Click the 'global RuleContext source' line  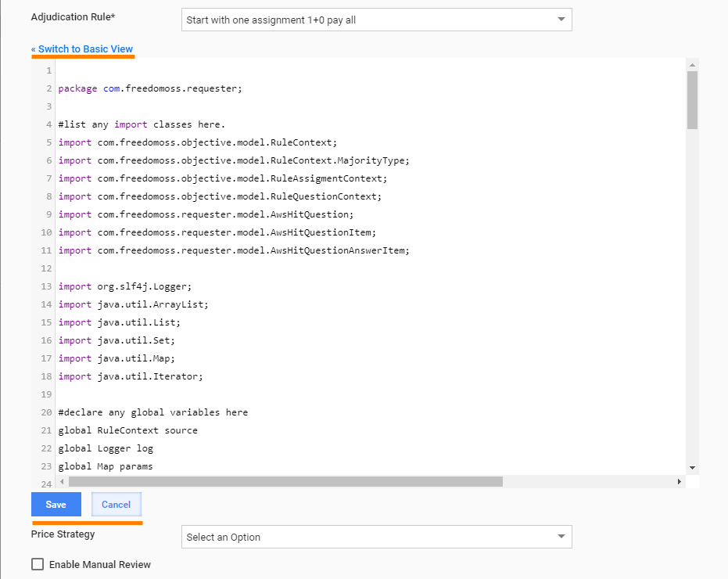click(128, 430)
